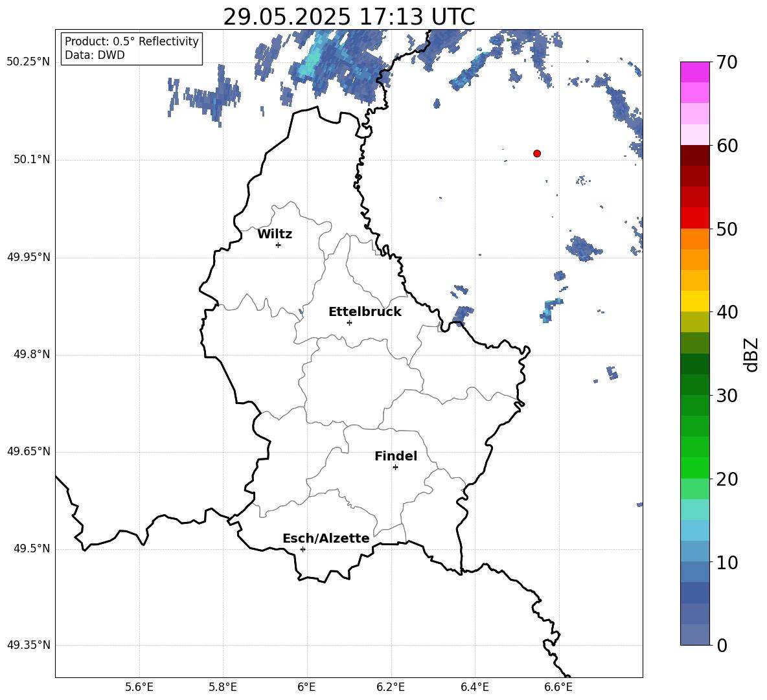Click the 50 tick on colorbar
The height and width of the screenshot is (700, 767).
pyautogui.click(x=727, y=229)
